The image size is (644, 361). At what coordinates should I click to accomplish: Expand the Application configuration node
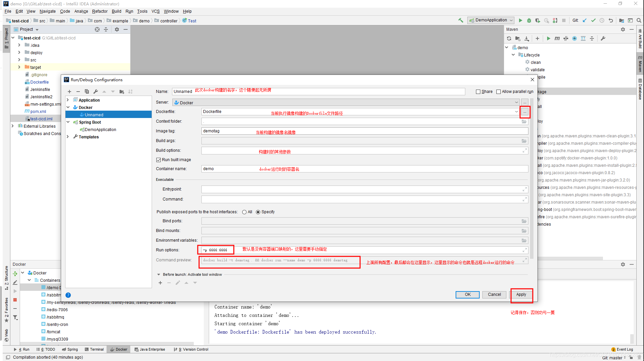pos(68,100)
